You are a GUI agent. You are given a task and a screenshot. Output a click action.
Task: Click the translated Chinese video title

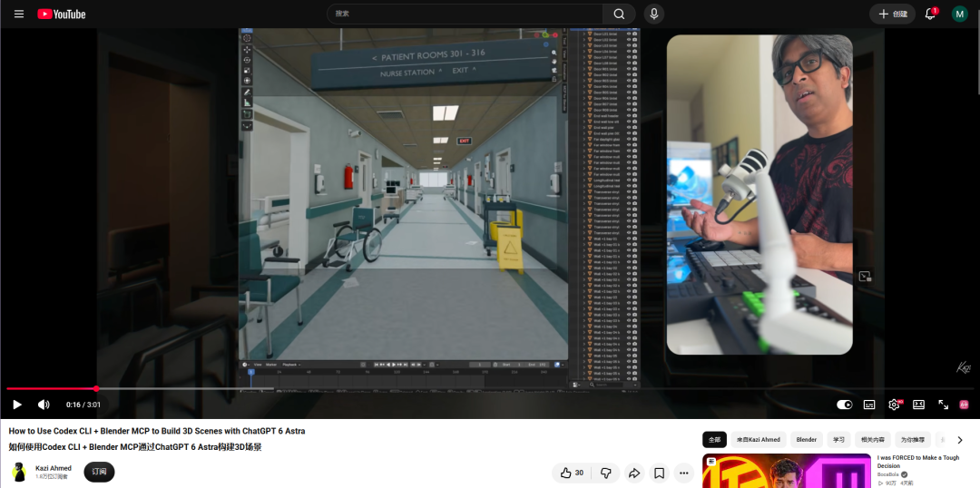tap(135, 447)
